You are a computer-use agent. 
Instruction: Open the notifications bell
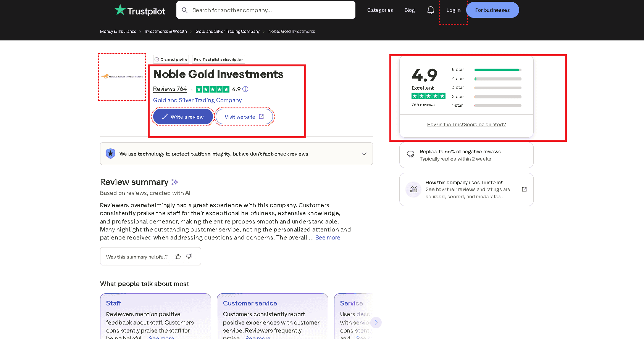click(431, 10)
